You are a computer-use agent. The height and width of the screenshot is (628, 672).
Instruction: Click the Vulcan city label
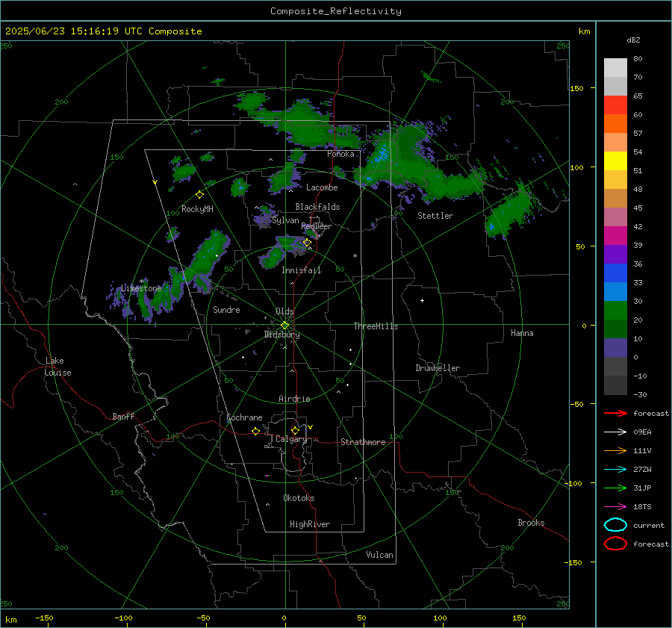point(379,555)
